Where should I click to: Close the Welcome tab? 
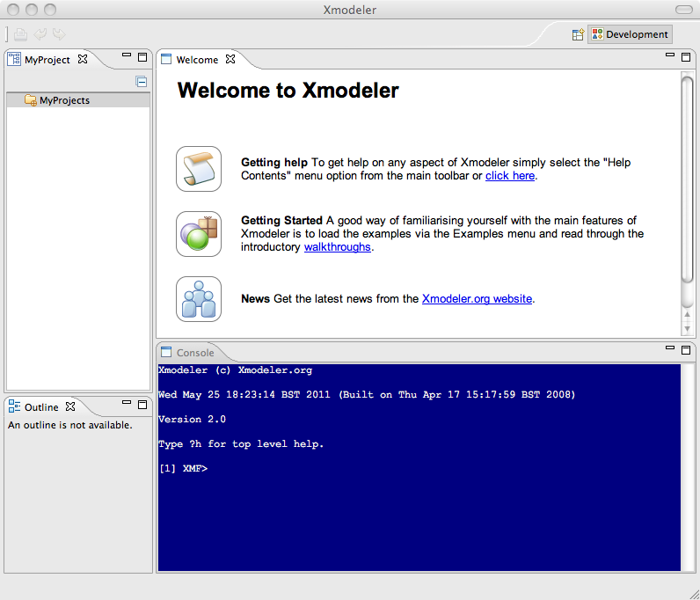coord(230,59)
